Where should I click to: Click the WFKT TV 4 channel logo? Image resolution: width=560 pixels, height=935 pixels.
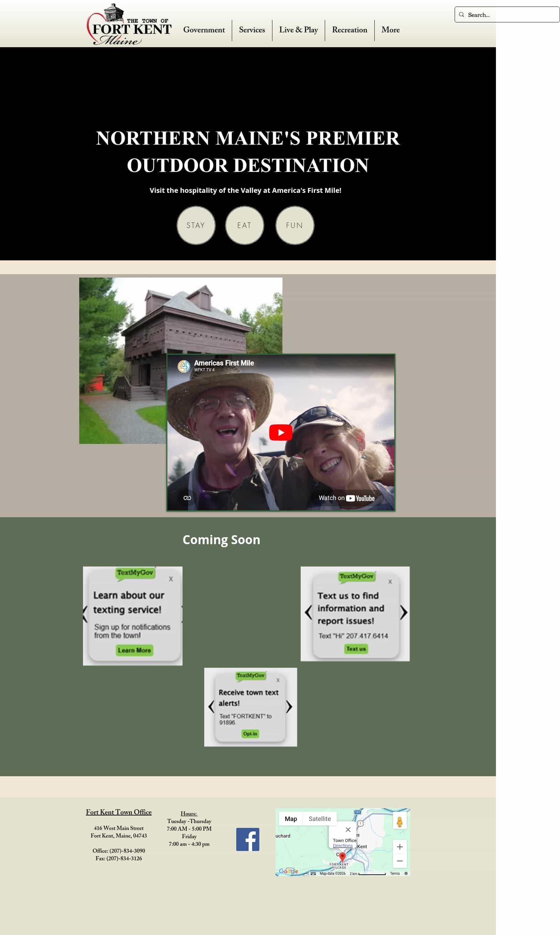(185, 366)
